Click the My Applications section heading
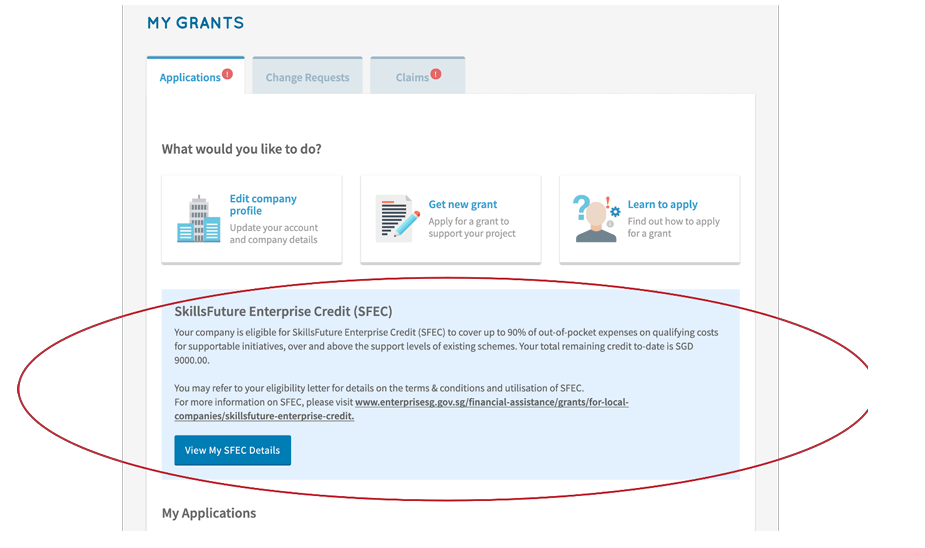This screenshot has width=925, height=548. pyautogui.click(x=209, y=513)
